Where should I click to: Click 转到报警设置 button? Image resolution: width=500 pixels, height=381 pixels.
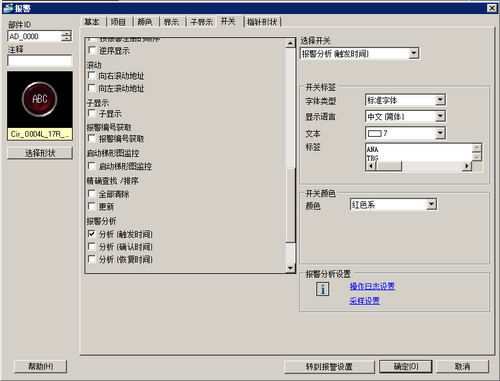329,367
